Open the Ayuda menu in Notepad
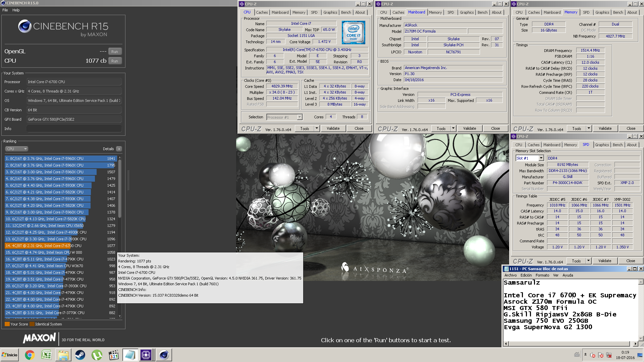This screenshot has width=644, height=362. pos(568,275)
